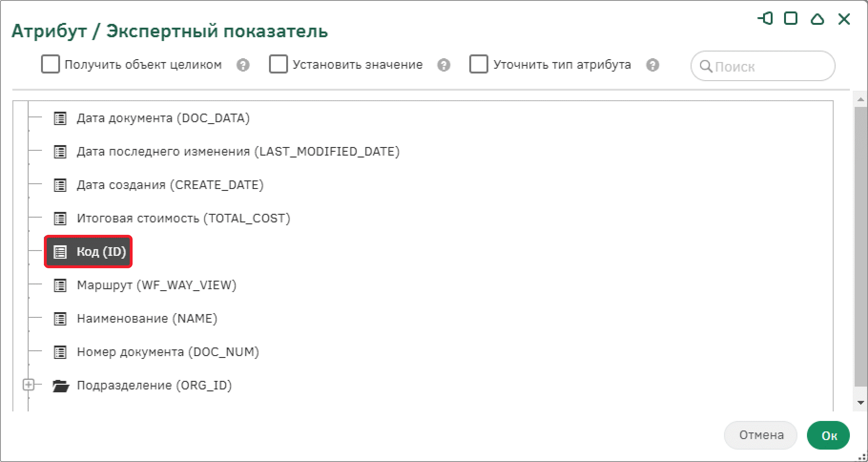Image resolution: width=868 pixels, height=462 pixels.
Task: Click the collapse triangle icon in the header
Action: [817, 19]
